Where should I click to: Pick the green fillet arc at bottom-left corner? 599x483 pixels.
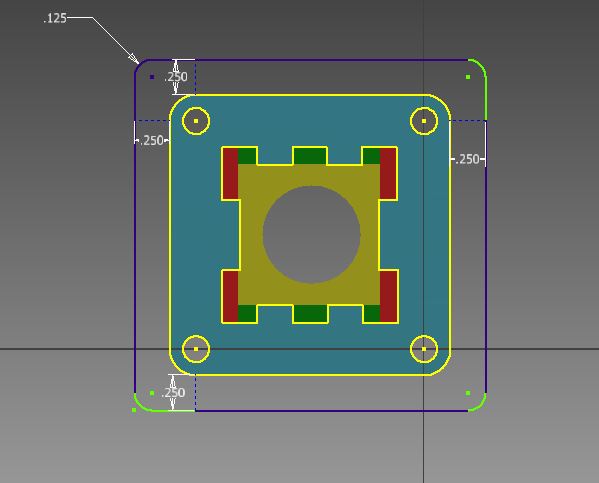click(x=139, y=406)
